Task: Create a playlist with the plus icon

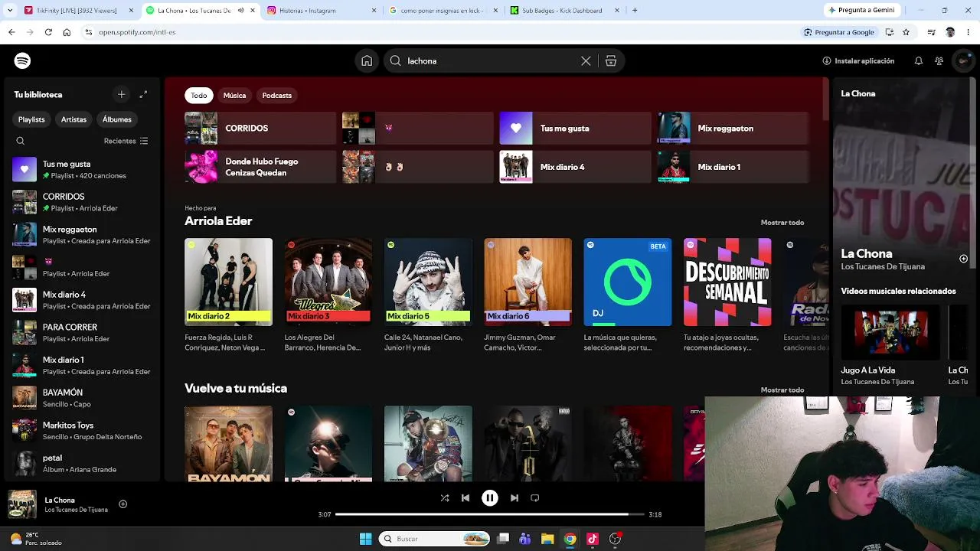Action: pos(121,94)
